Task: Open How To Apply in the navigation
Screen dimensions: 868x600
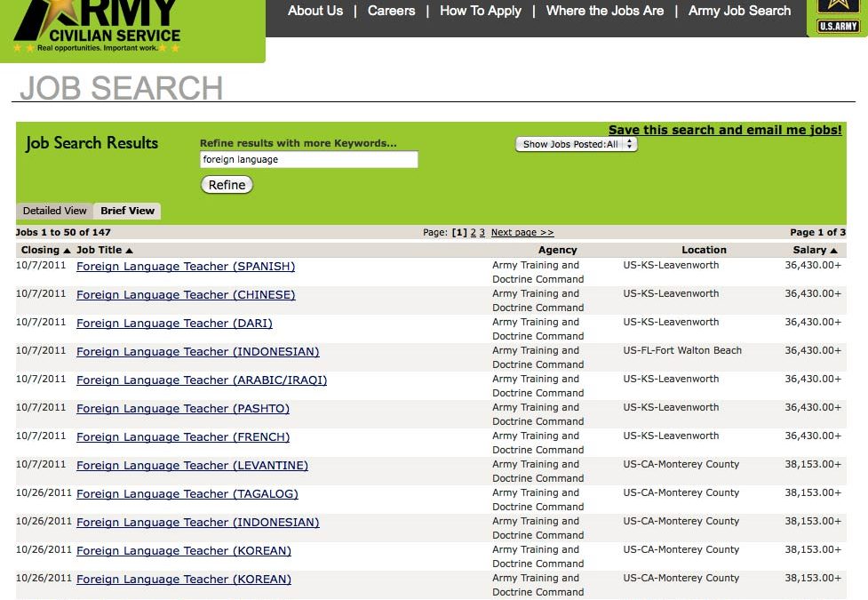Action: point(481,11)
